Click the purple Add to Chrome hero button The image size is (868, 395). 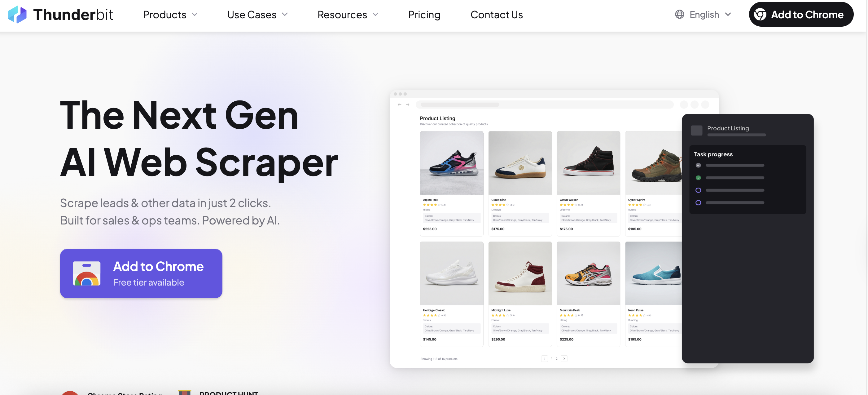coord(141,273)
